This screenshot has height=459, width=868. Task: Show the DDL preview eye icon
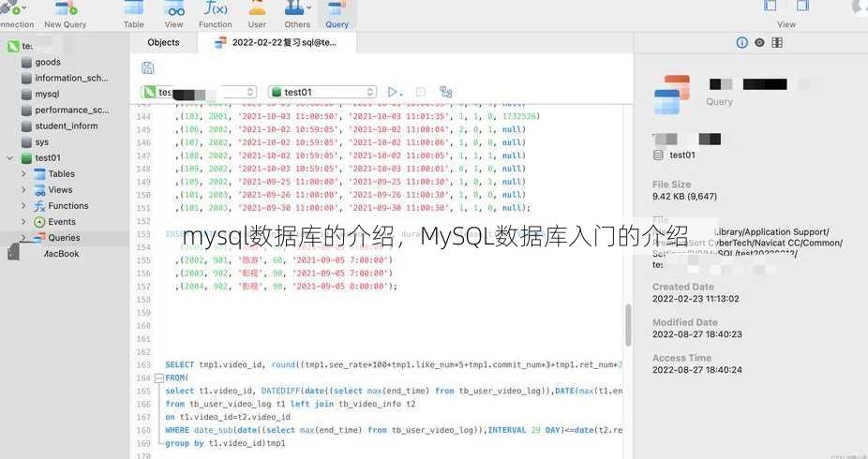pos(759,42)
